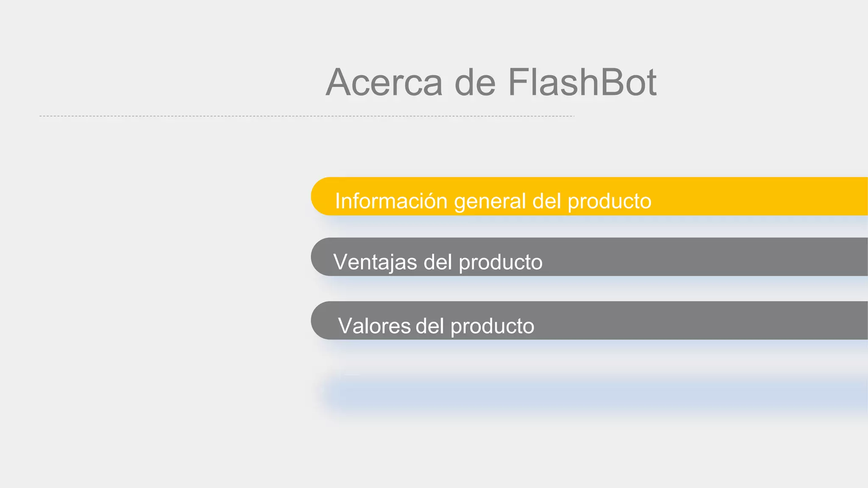Click "producto" in the yellow bar
The height and width of the screenshot is (488, 868).
(x=609, y=202)
